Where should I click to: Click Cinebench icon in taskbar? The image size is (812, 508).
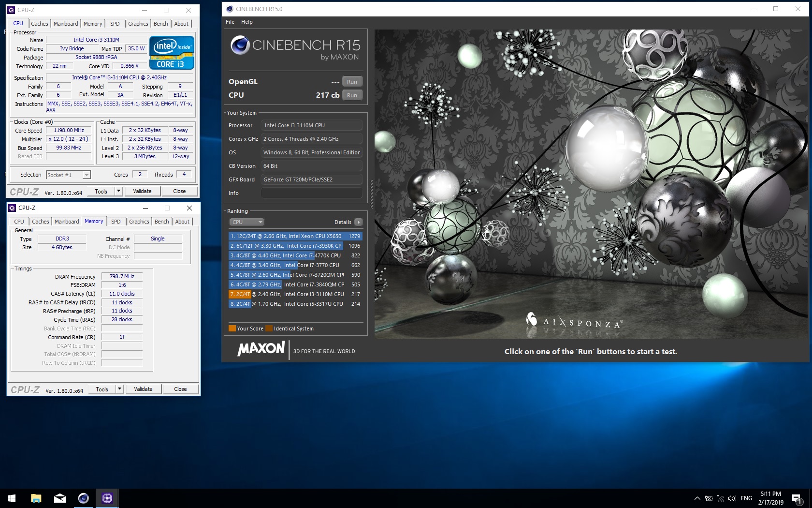[83, 498]
